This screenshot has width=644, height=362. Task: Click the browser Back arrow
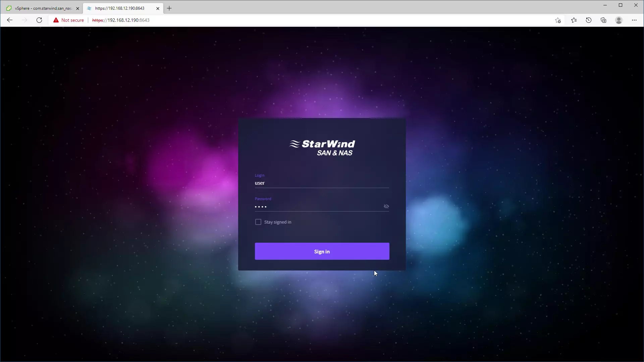pos(10,20)
